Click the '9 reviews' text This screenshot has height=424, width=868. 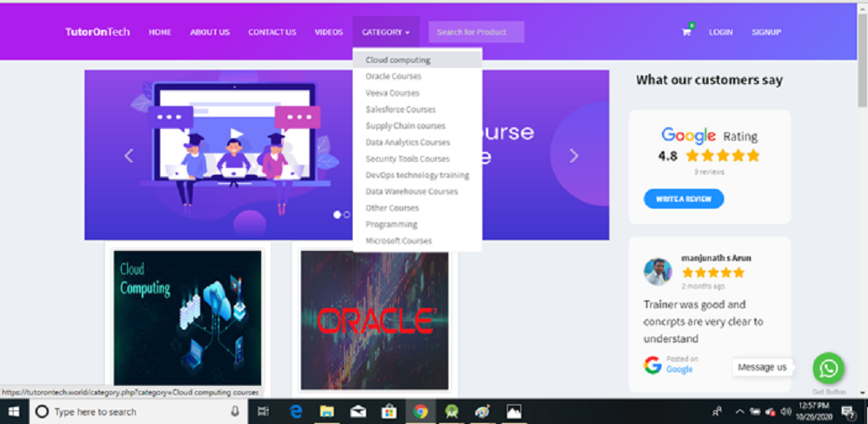coord(709,172)
